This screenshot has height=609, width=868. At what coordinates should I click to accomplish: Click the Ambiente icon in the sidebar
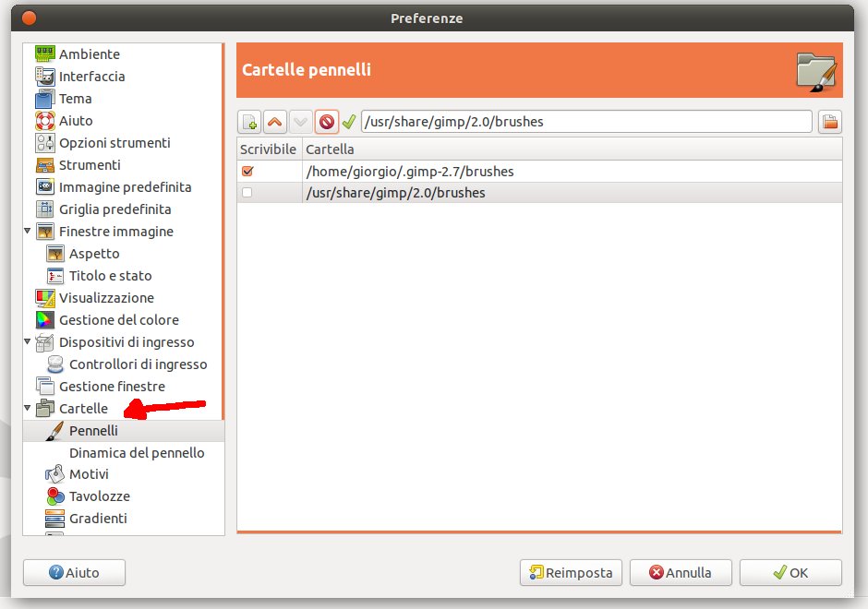(x=45, y=54)
